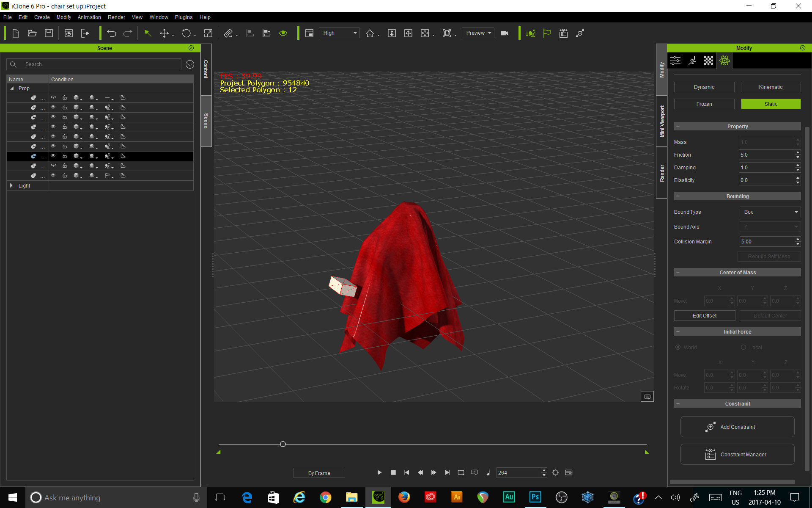Open the Material checkerboard tab in Modify
The width and height of the screenshot is (812, 508).
click(708, 61)
